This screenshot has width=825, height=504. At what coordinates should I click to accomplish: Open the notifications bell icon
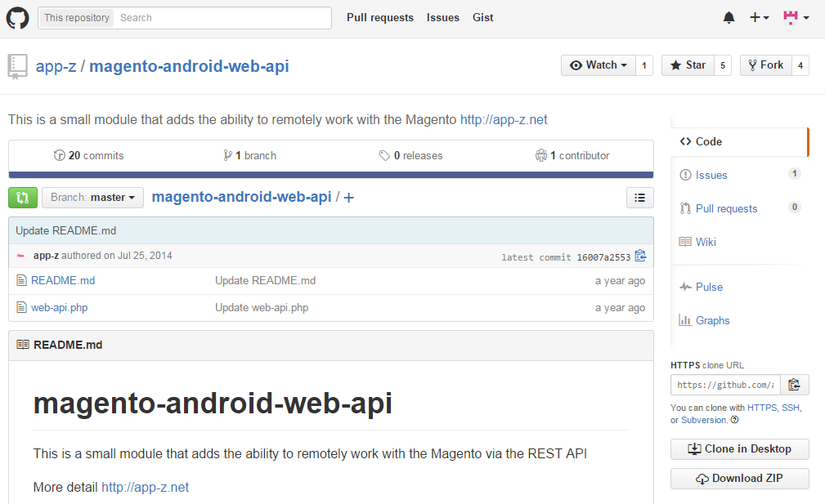[x=729, y=17]
